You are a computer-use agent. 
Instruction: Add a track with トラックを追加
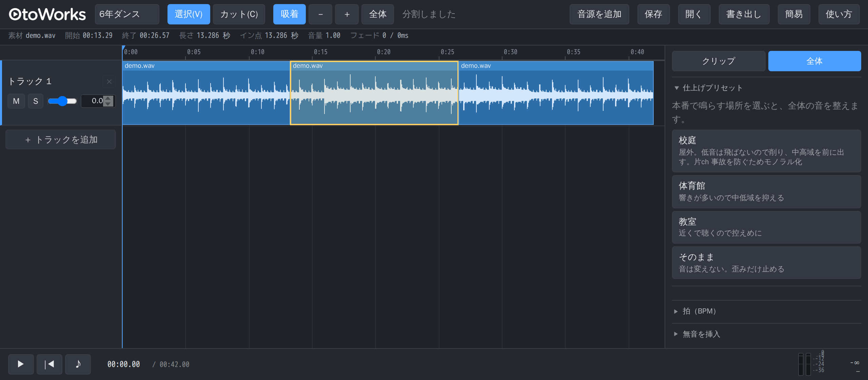coord(61,139)
